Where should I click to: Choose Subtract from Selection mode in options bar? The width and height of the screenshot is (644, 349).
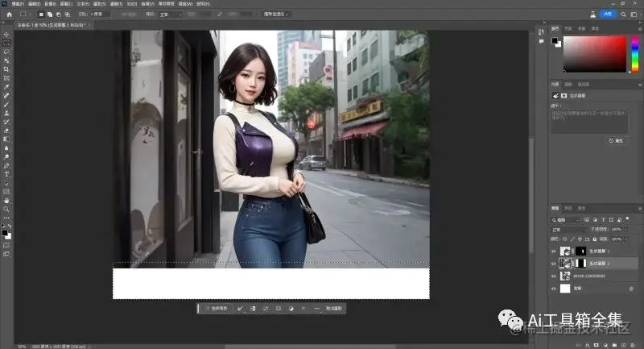58,15
